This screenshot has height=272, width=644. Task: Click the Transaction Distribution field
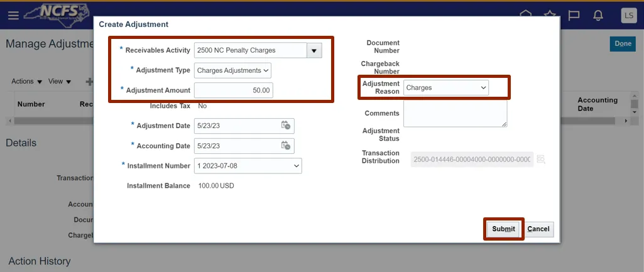tap(472, 160)
